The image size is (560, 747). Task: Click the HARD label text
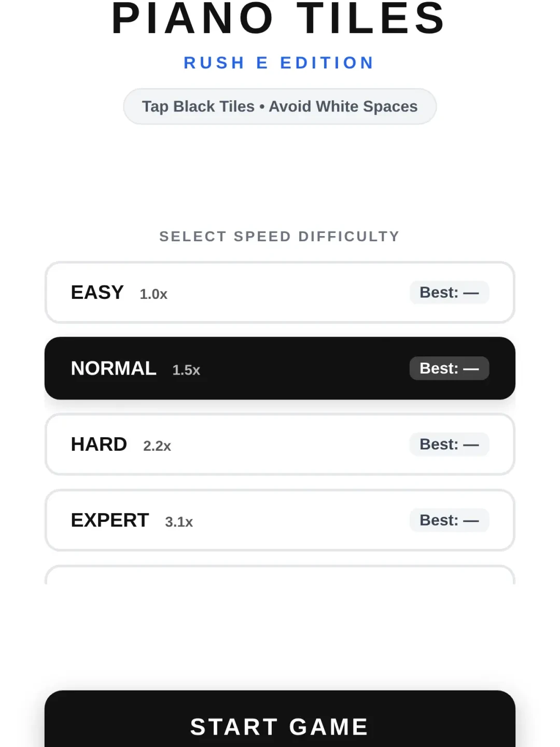pyautogui.click(x=99, y=445)
